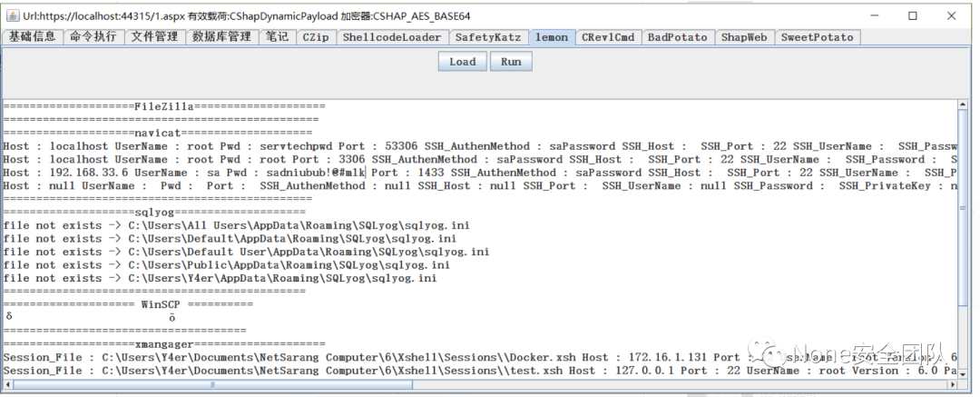
Task: Click the line with Host 192.168.33.6
Action: tap(480, 173)
